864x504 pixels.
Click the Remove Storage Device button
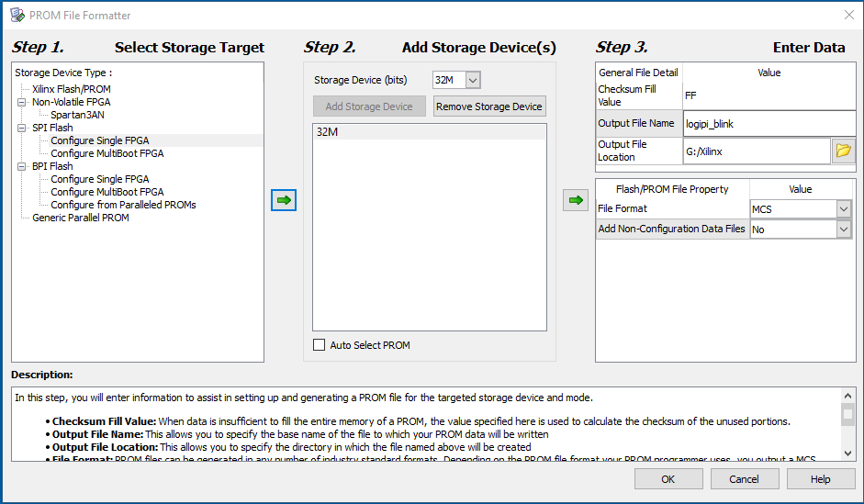coord(489,106)
